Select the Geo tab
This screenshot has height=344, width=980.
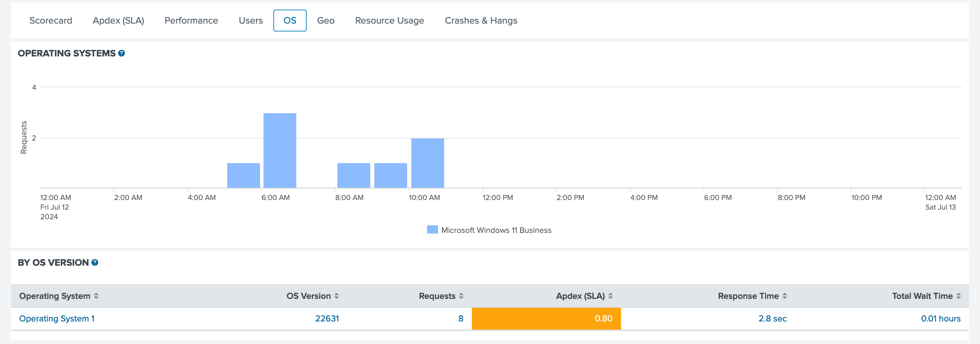click(x=326, y=21)
